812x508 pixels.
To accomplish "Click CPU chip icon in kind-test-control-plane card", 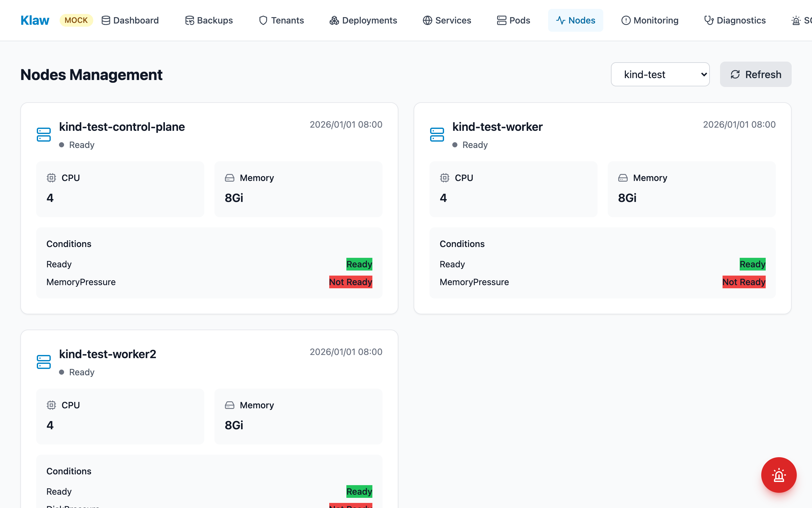I will coord(51,178).
